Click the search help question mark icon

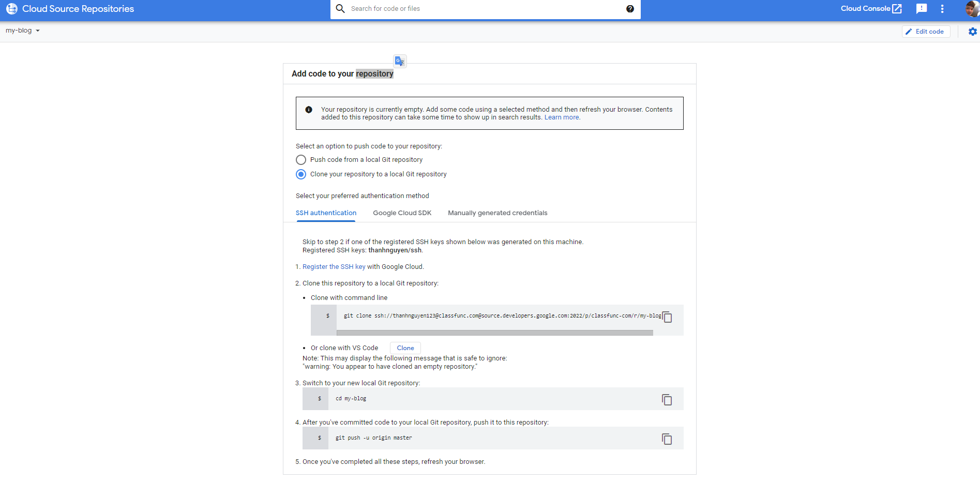630,9
